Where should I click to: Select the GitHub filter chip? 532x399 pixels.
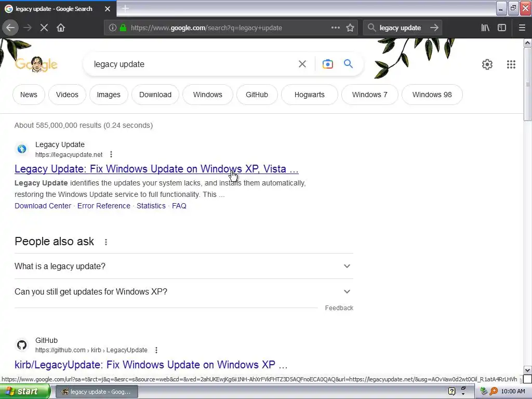tap(257, 95)
